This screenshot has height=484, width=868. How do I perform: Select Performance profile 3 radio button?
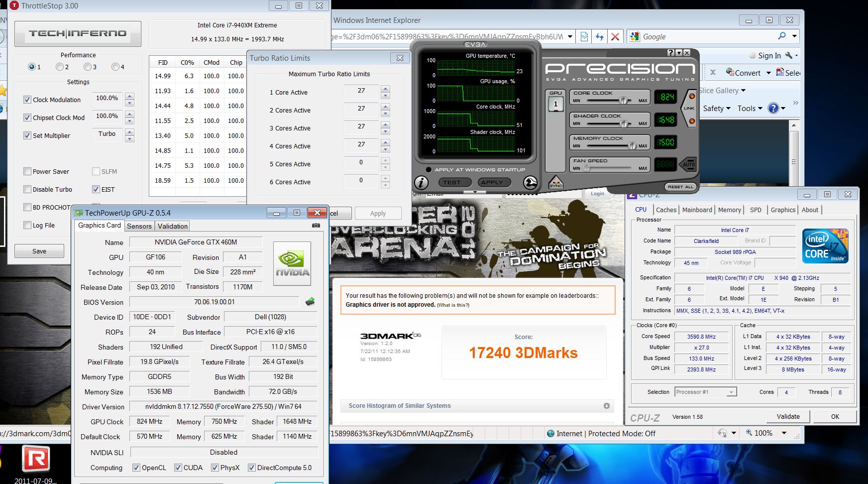[x=88, y=67]
